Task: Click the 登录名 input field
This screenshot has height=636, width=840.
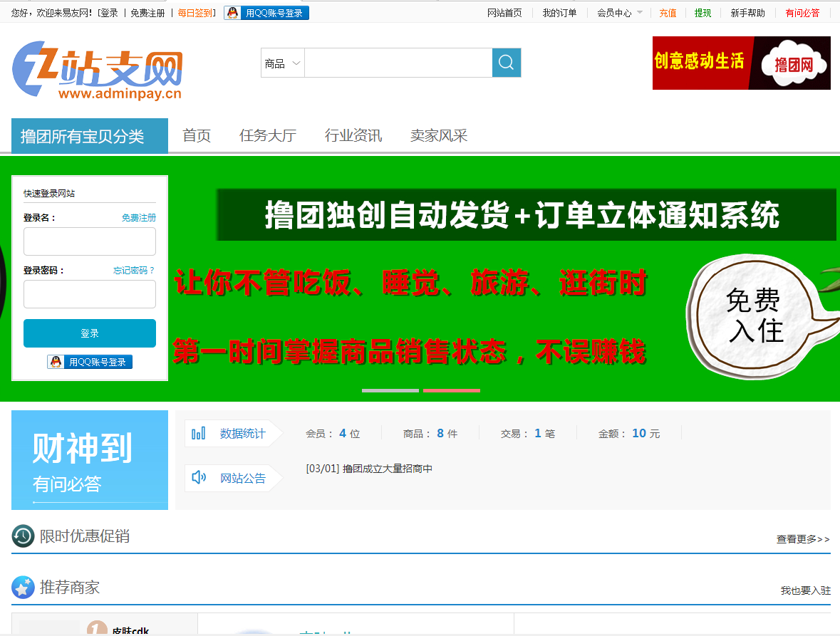Action: coord(90,241)
